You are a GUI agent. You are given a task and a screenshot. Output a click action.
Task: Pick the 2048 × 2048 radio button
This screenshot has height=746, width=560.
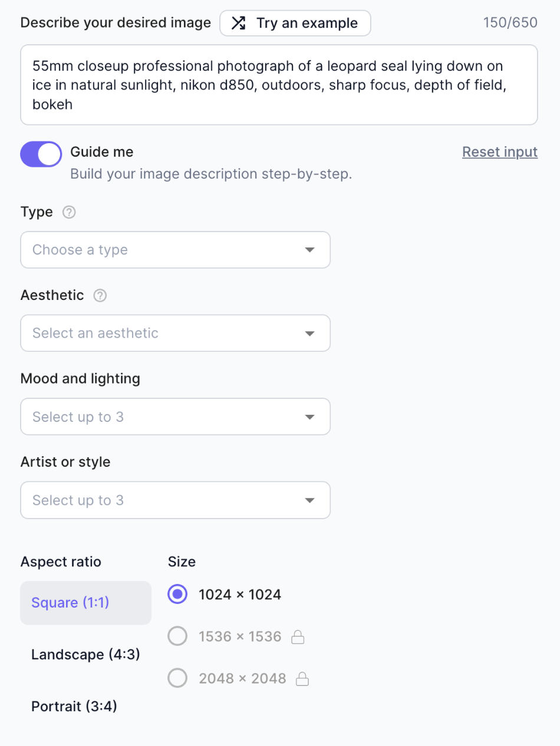coord(177,678)
